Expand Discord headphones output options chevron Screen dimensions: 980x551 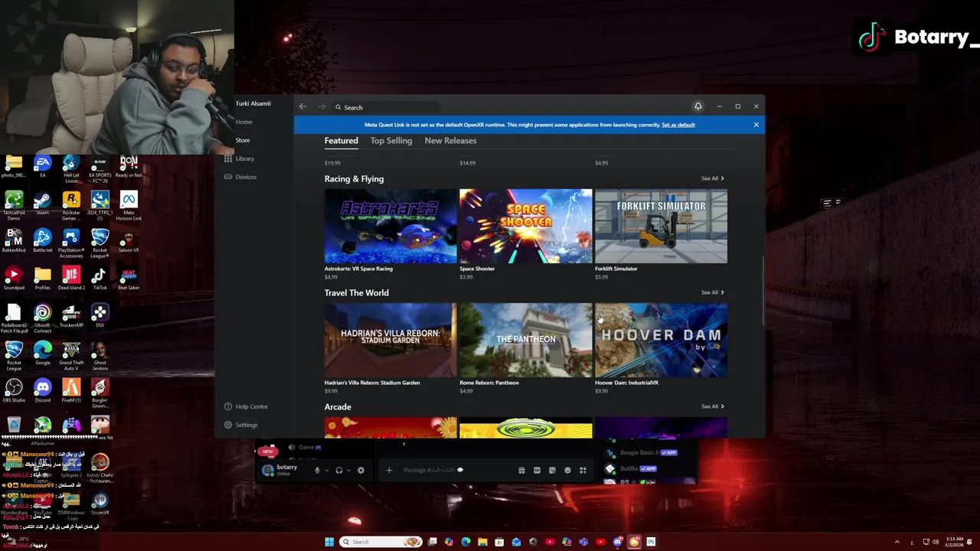[349, 471]
